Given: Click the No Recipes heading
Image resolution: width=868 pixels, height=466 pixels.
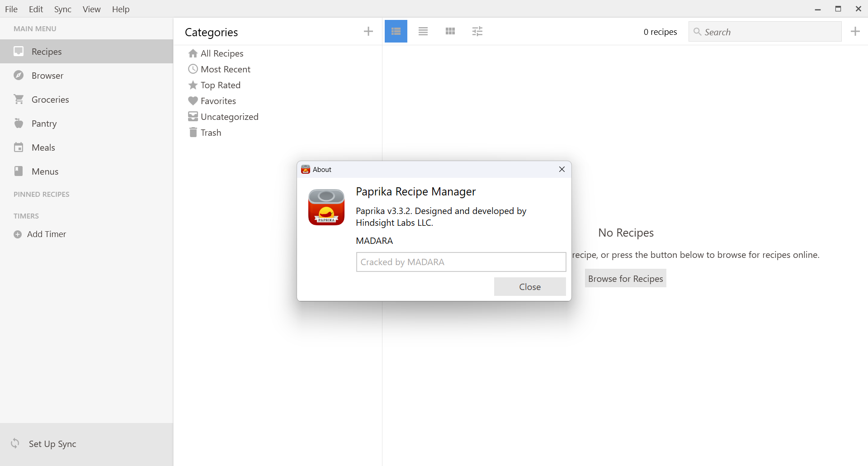Looking at the screenshot, I should click(x=626, y=233).
